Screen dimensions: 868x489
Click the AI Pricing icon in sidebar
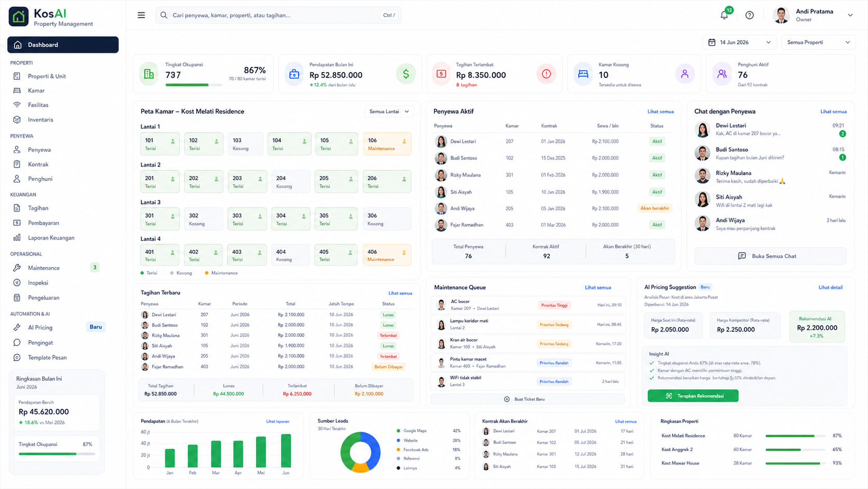pyautogui.click(x=17, y=327)
